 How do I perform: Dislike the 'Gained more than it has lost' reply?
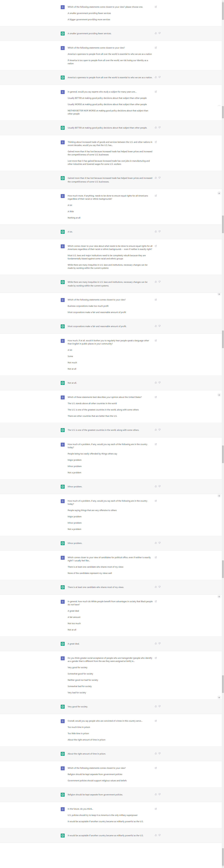[x=159, y=178]
